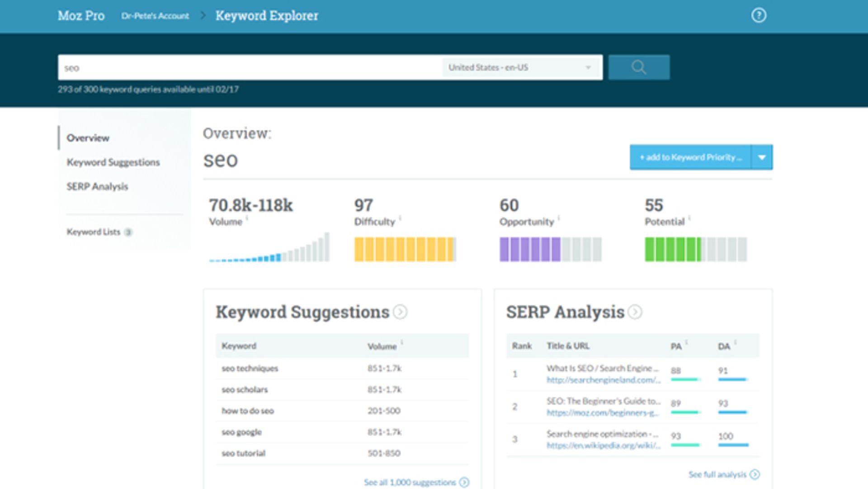The width and height of the screenshot is (868, 489).
Task: Click the magnifier search button
Action: [x=639, y=67]
